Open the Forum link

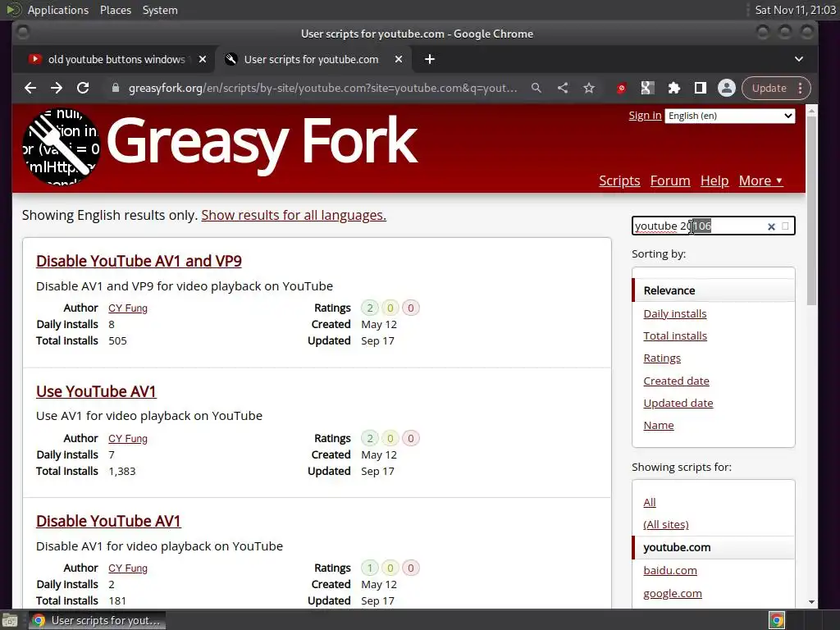point(670,181)
